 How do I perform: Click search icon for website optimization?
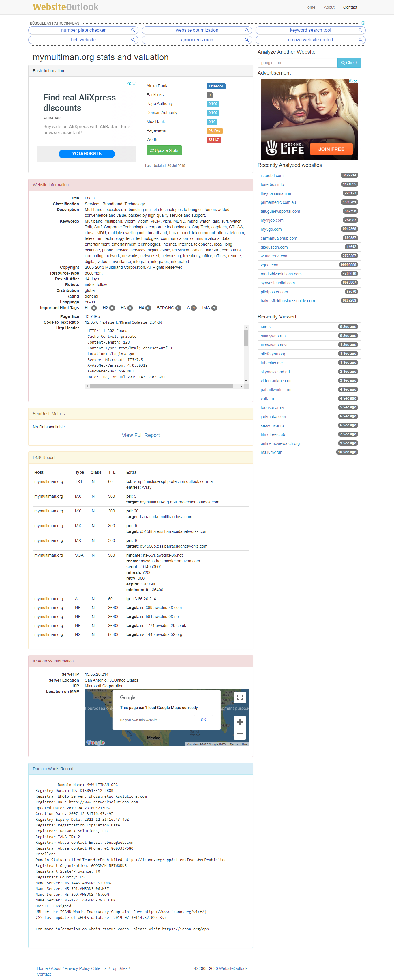246,30
